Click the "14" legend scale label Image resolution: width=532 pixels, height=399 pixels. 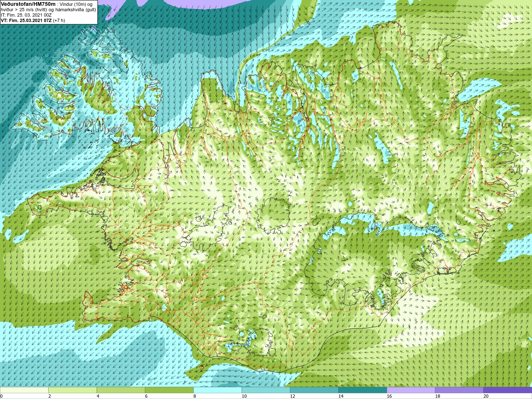[341, 396]
